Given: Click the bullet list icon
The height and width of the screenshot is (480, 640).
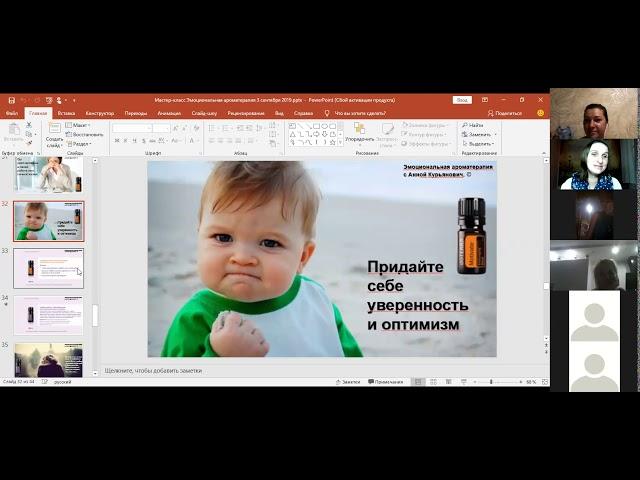Looking at the screenshot, I should [x=212, y=128].
